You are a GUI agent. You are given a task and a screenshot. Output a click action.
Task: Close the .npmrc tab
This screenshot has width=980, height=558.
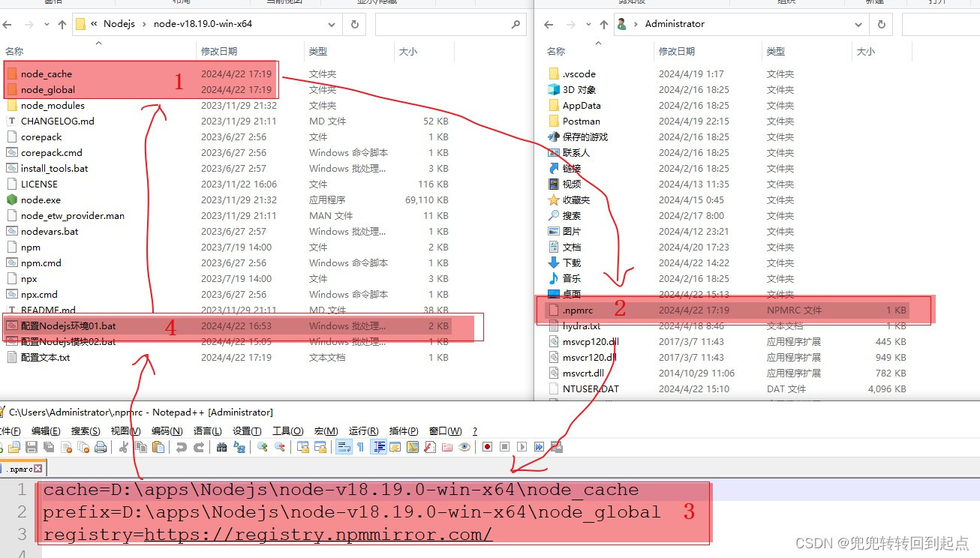coord(38,469)
